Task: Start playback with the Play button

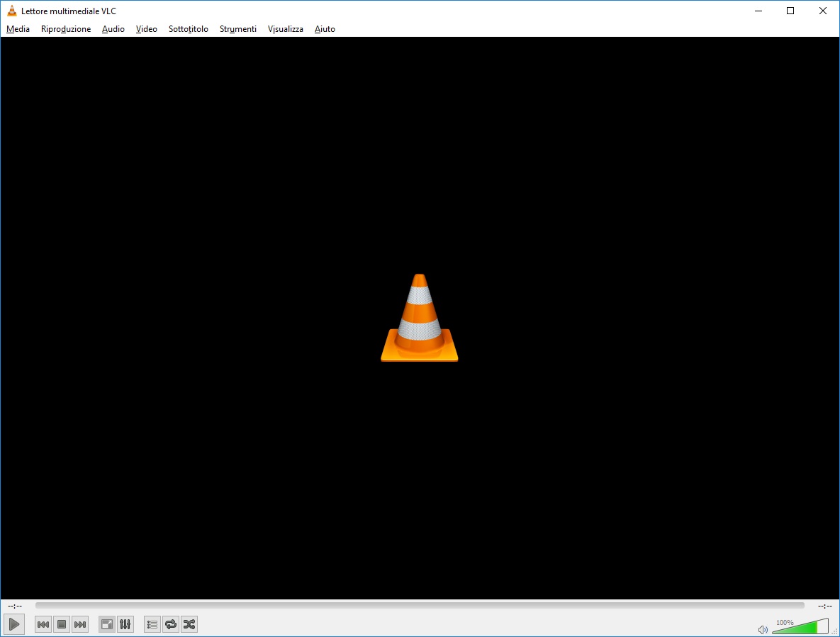Action: click(x=14, y=624)
